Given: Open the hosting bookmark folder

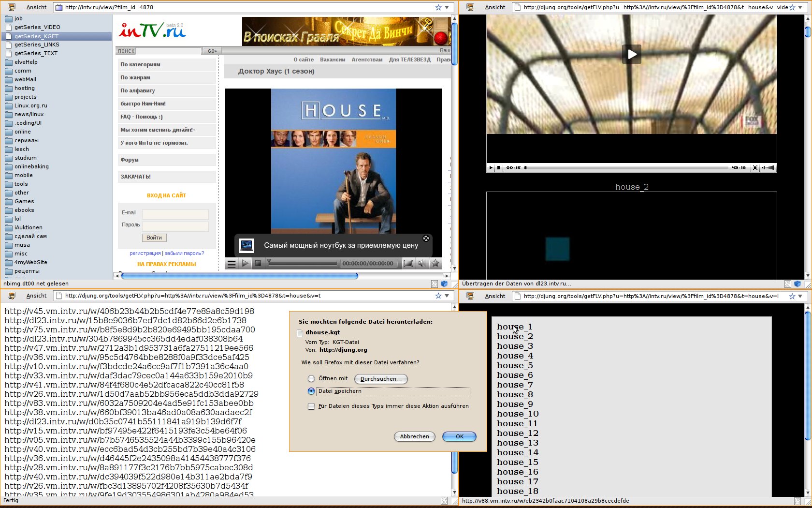Looking at the screenshot, I should tap(24, 88).
